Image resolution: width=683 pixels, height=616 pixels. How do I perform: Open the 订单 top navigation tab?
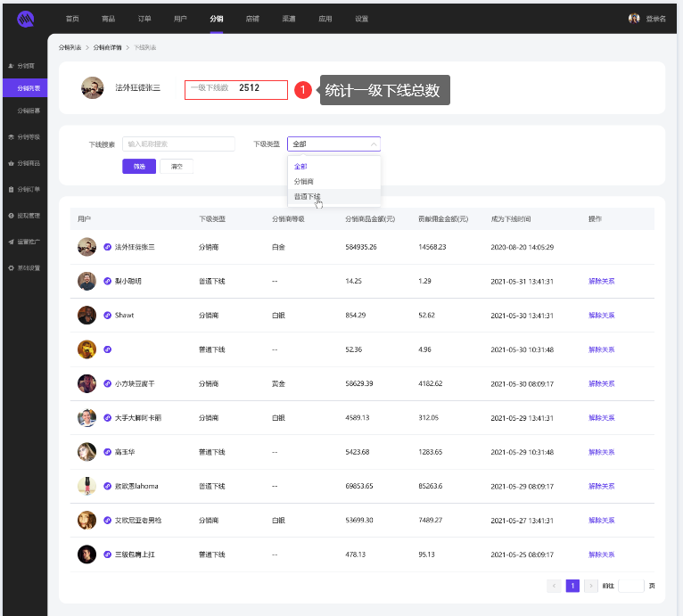144,19
